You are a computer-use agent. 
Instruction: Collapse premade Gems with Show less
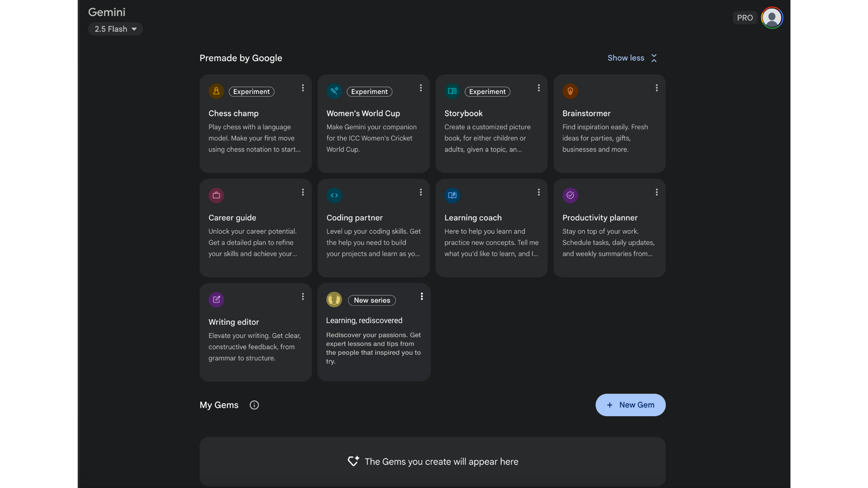coord(632,58)
